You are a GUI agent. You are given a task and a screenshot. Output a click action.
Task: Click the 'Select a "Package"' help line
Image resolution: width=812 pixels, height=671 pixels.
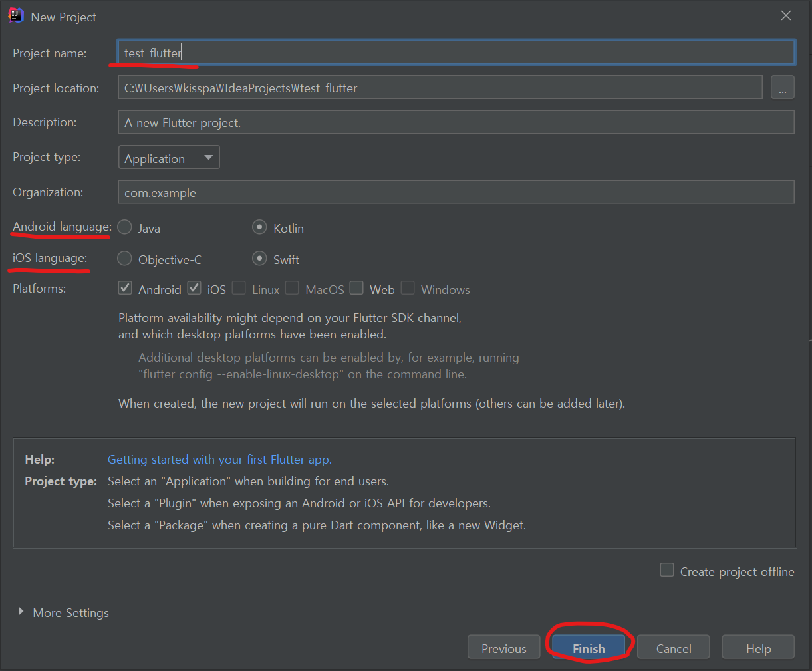[x=317, y=525]
